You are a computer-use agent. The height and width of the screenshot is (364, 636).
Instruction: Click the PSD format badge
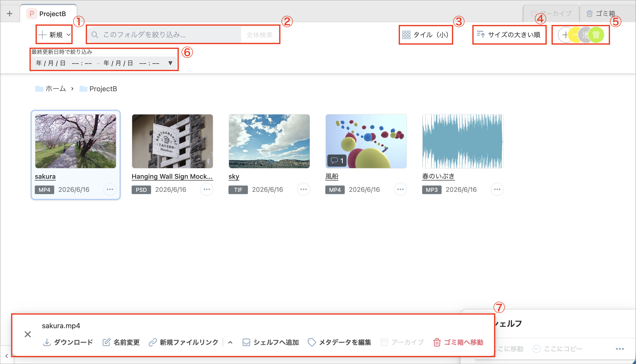pyautogui.click(x=141, y=190)
